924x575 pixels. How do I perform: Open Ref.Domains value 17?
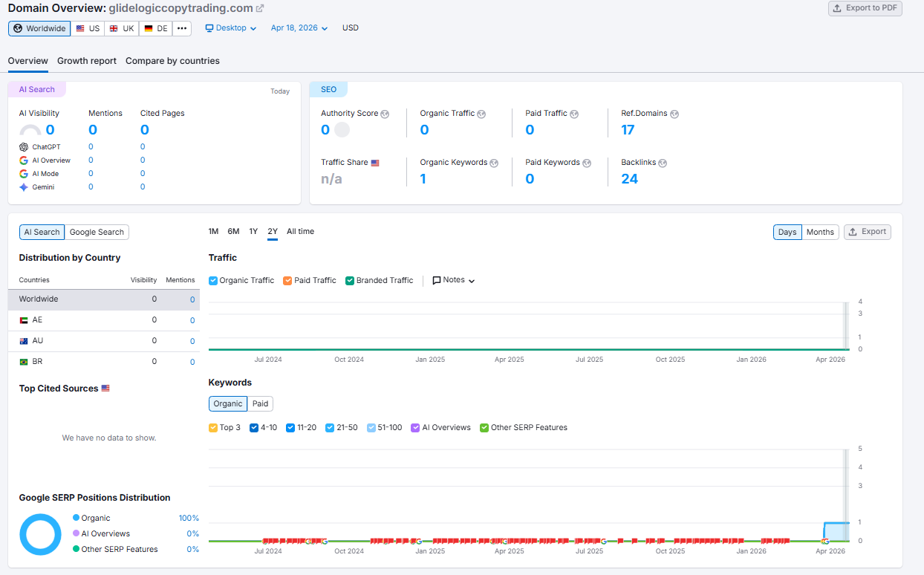628,130
